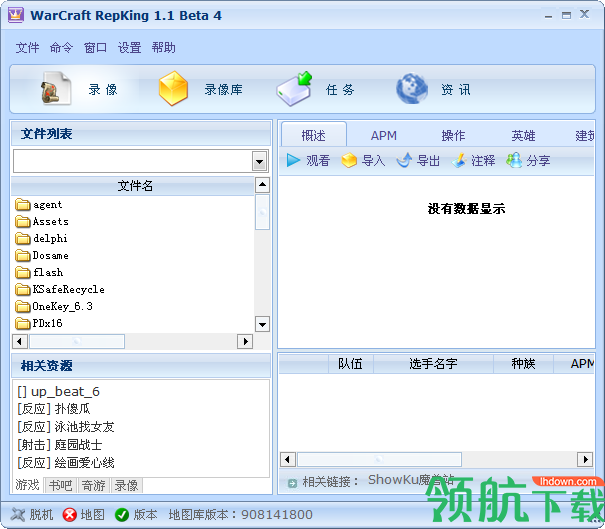Click the PDx16 folder icon

coord(23,323)
